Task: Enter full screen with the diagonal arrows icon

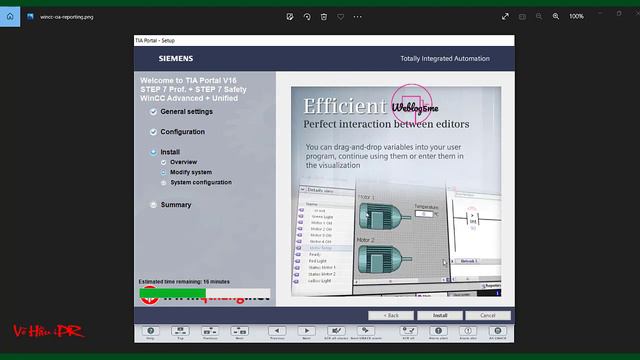Action: point(505,16)
